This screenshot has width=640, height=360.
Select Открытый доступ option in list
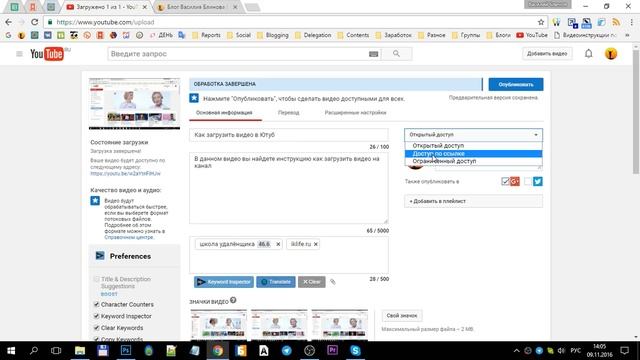[473, 146]
